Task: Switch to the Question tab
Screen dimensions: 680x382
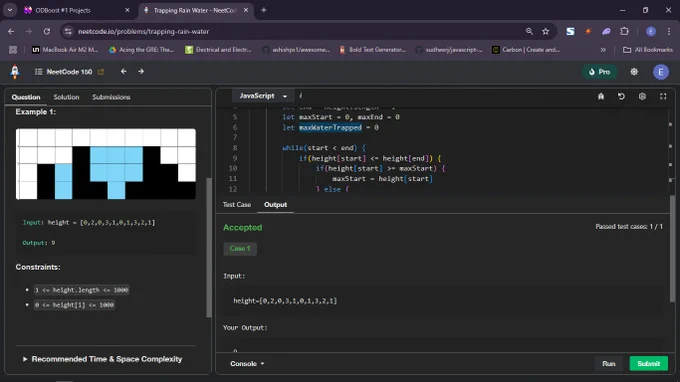Action: click(x=26, y=97)
